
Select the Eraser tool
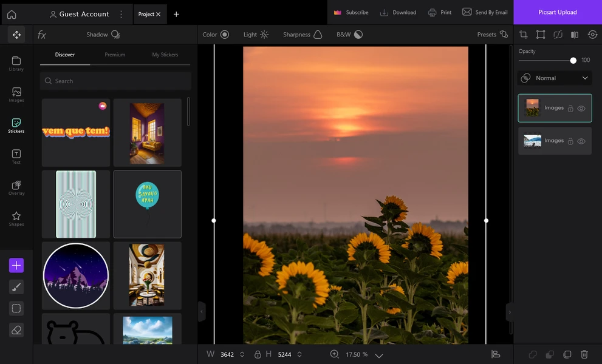(x=16, y=330)
